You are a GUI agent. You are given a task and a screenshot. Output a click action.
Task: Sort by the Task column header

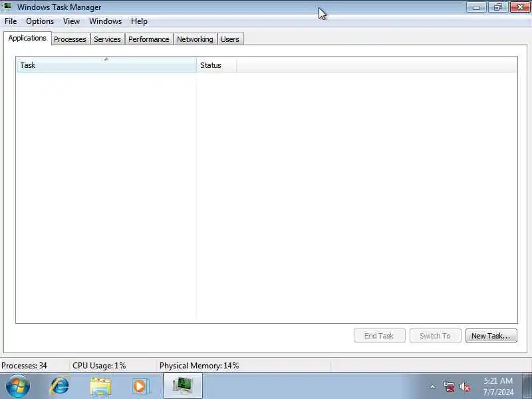[x=106, y=65]
